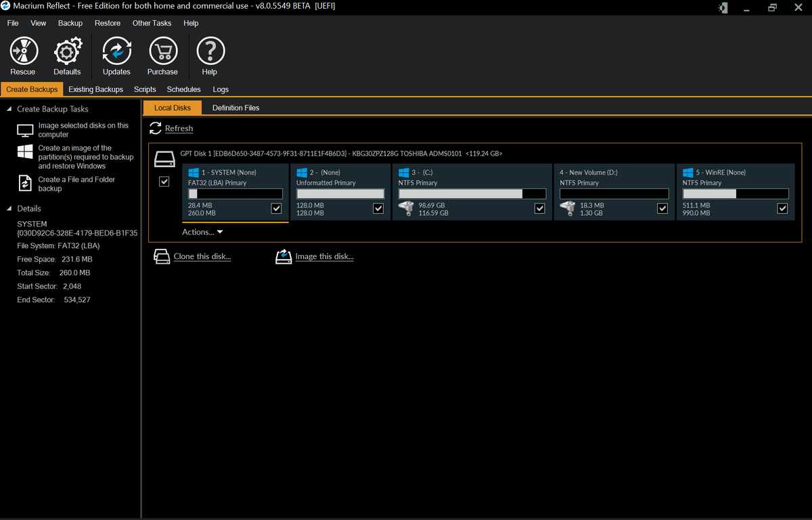Open the Rescue media builder icon
Screen dimensions: 812x520
pos(23,51)
